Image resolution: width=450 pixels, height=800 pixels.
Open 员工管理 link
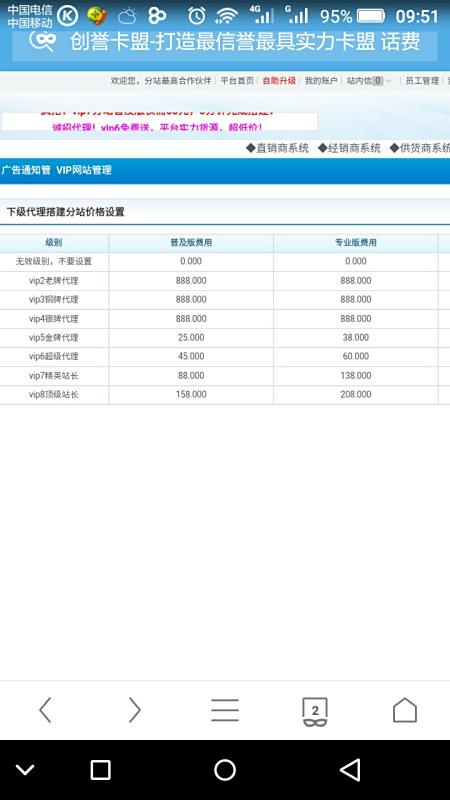422,81
